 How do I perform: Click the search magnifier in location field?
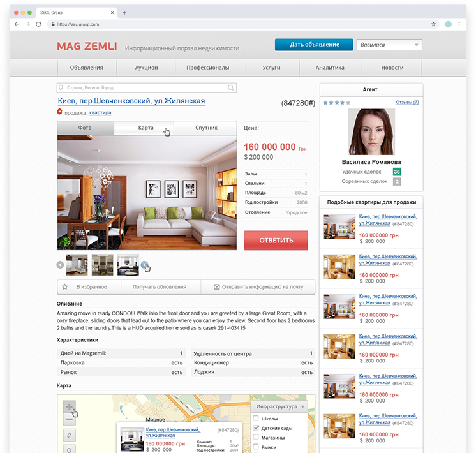231,88
